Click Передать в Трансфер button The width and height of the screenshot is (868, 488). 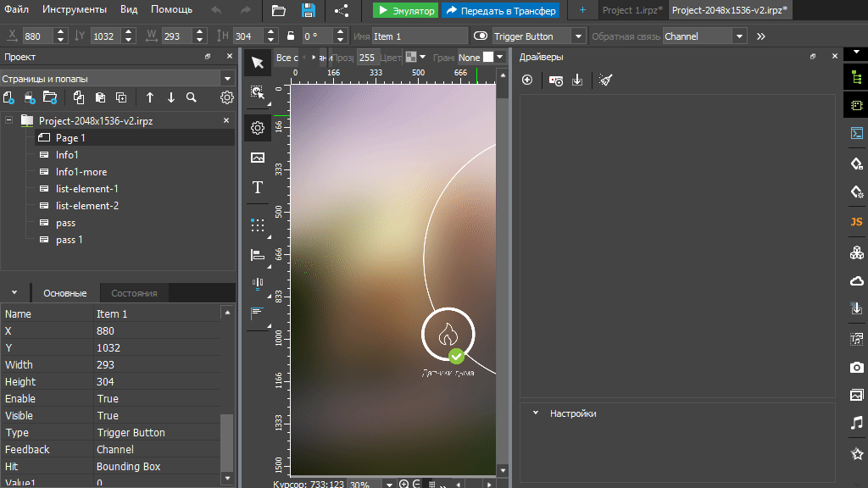pos(500,10)
